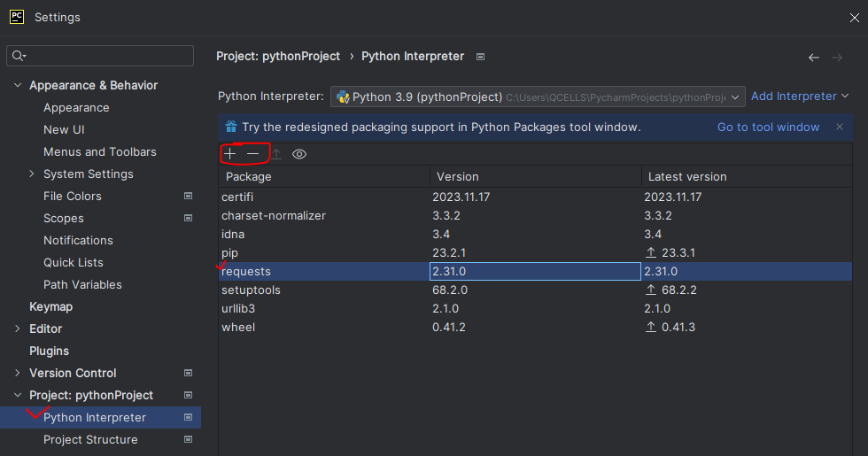
Task: Toggle show early releases eye icon
Action: pyautogui.click(x=299, y=154)
